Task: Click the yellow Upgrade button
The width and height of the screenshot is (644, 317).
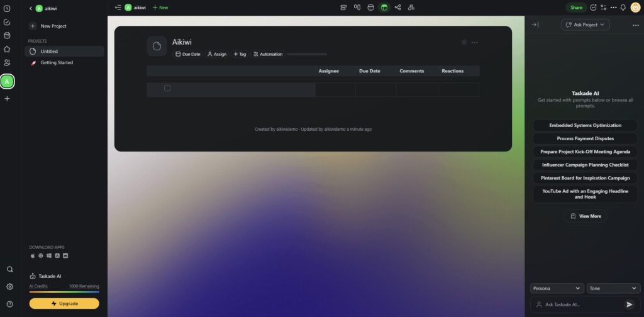Action: coord(64,303)
